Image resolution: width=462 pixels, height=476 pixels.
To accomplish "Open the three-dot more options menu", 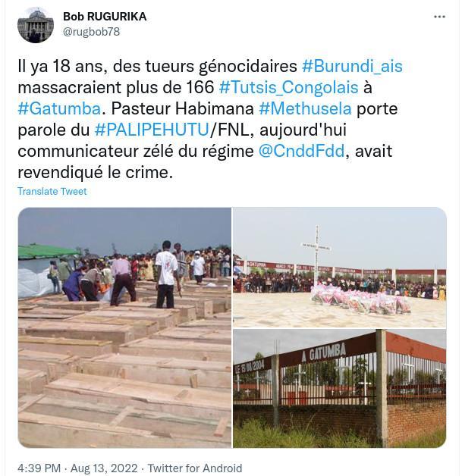I will (439, 17).
